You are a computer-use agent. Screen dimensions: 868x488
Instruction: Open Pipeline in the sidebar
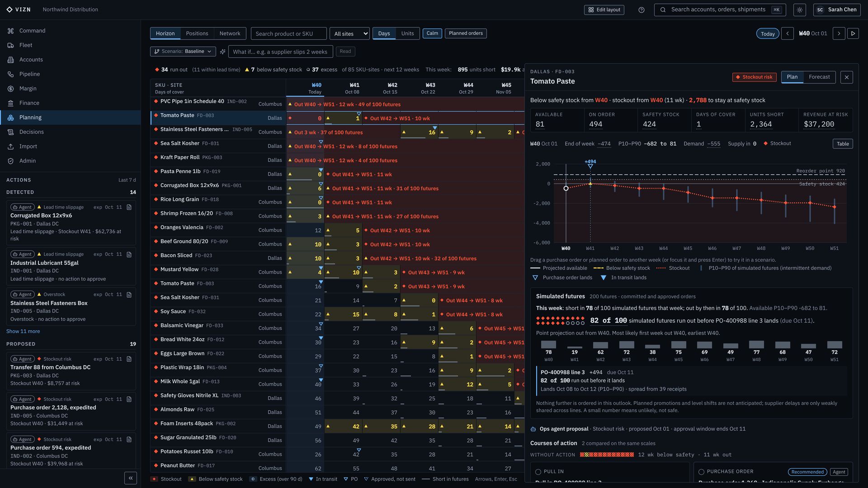(71, 74)
